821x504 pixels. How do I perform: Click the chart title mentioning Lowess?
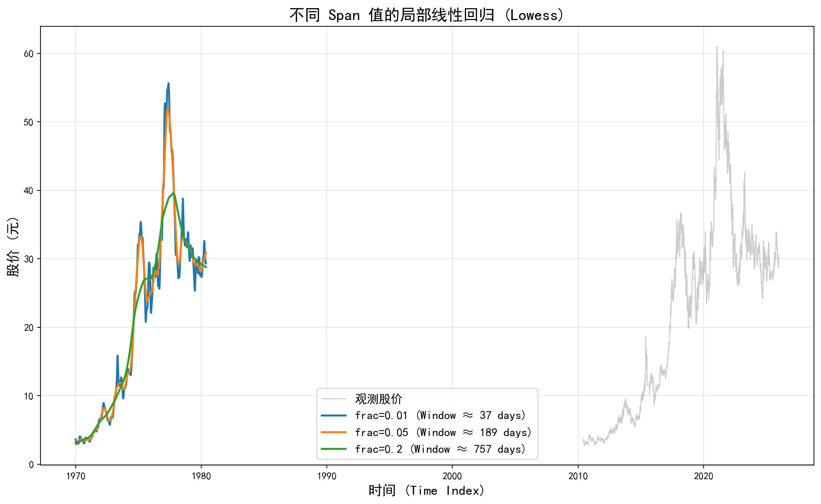point(427,15)
